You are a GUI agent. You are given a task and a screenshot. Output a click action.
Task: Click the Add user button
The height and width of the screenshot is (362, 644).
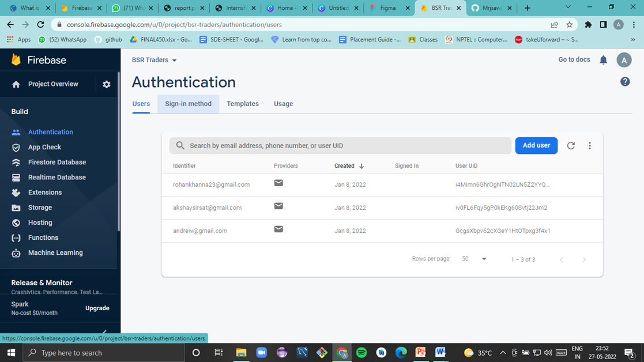(536, 145)
